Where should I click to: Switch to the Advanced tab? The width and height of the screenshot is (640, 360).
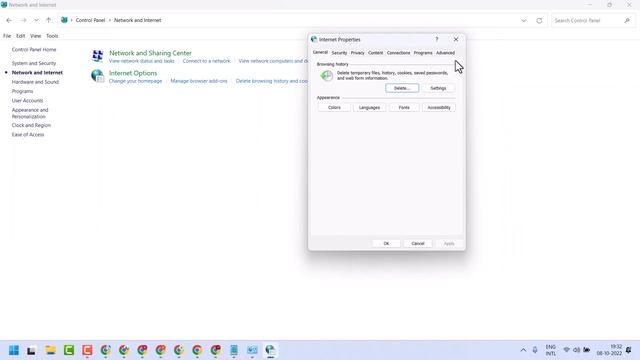pyautogui.click(x=445, y=53)
